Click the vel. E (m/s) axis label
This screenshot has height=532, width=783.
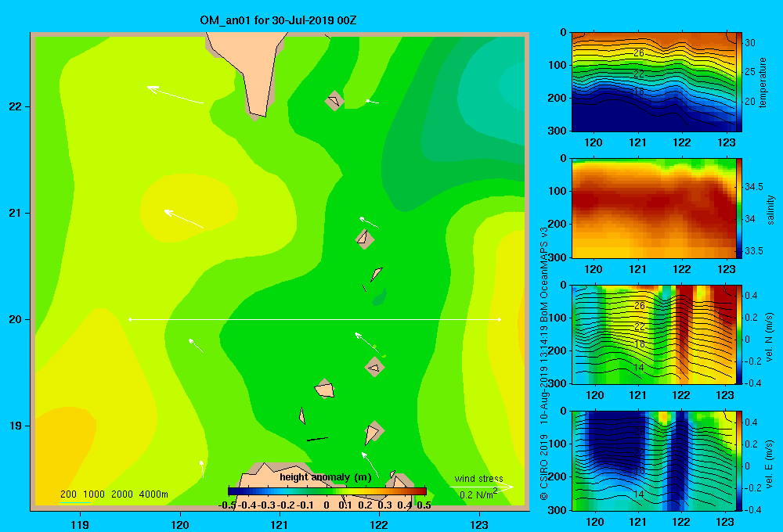tap(769, 464)
